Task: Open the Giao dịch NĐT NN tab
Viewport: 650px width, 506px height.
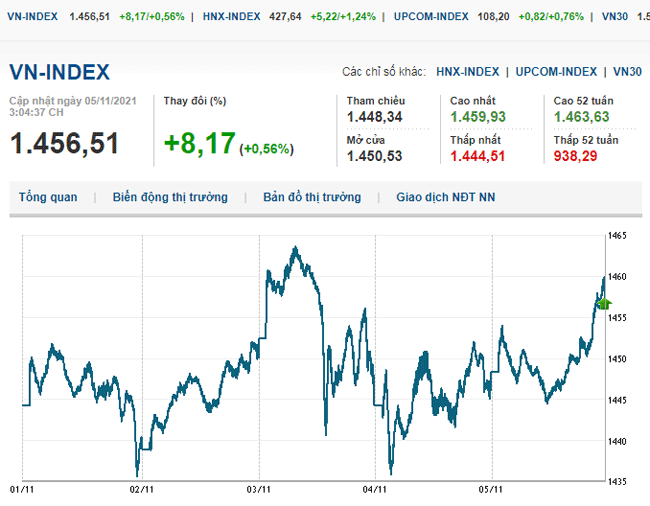Action: click(445, 197)
